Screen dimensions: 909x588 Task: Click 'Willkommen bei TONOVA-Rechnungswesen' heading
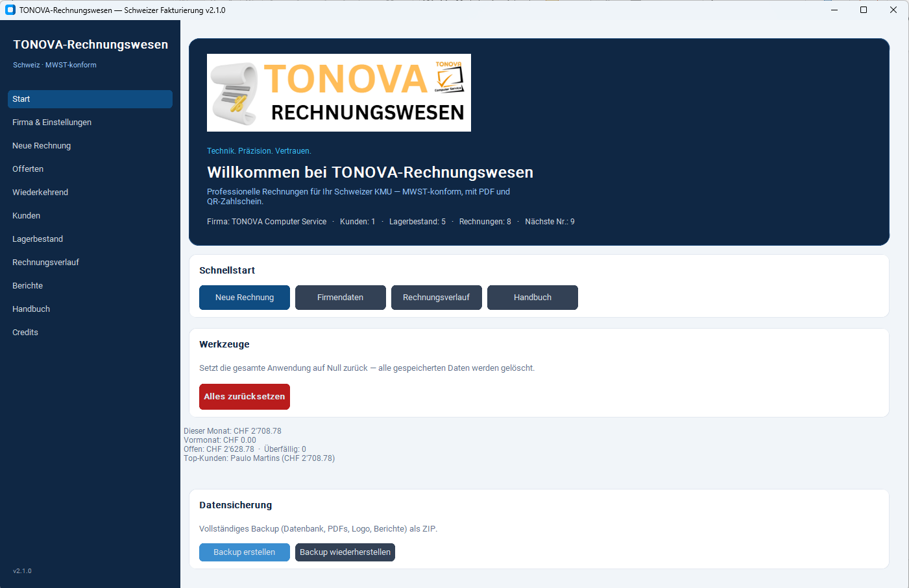(370, 172)
